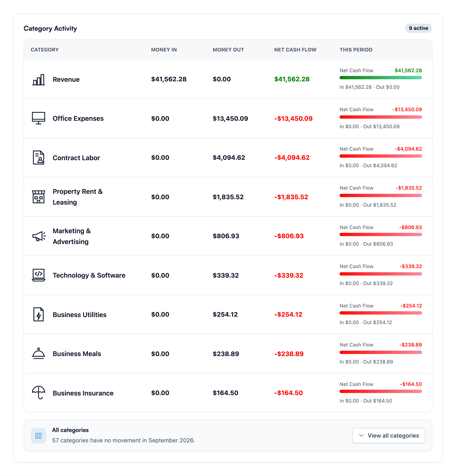
Task: Open the Contract Labor category label
Action: point(76,158)
